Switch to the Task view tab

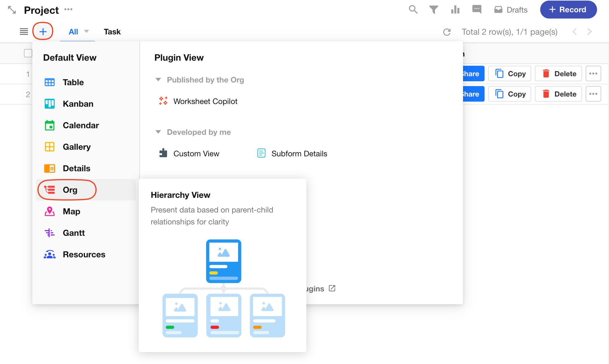(x=112, y=32)
